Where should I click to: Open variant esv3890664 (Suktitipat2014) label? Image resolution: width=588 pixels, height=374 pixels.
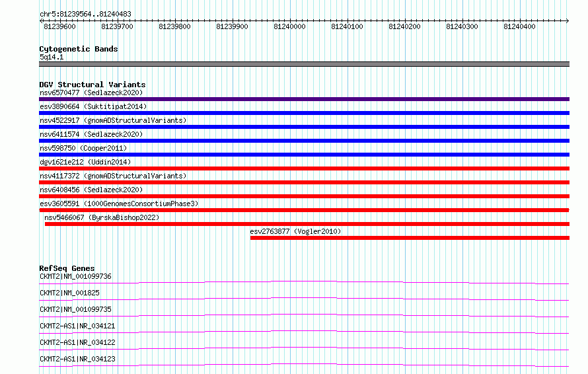[x=93, y=106]
